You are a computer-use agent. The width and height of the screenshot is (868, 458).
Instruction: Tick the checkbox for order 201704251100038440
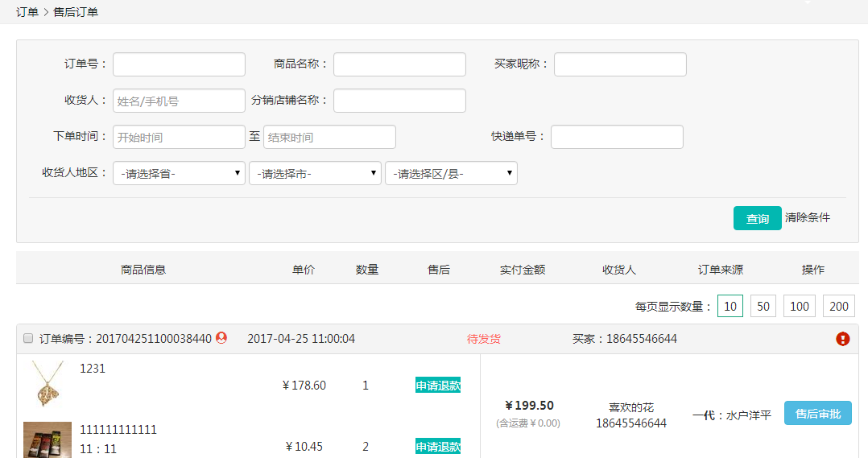point(28,339)
